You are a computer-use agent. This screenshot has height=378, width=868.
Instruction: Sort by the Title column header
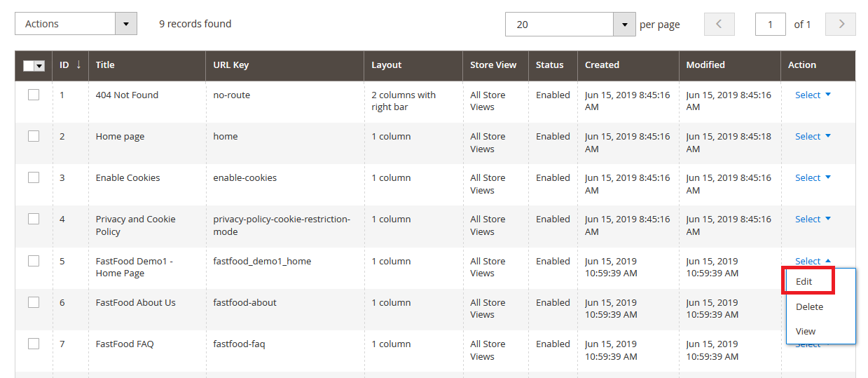pyautogui.click(x=105, y=65)
